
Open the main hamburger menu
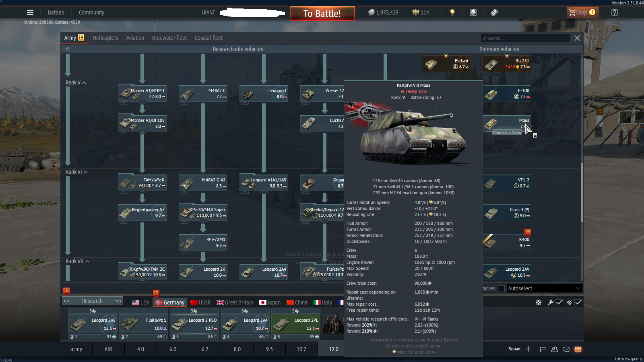point(30,12)
